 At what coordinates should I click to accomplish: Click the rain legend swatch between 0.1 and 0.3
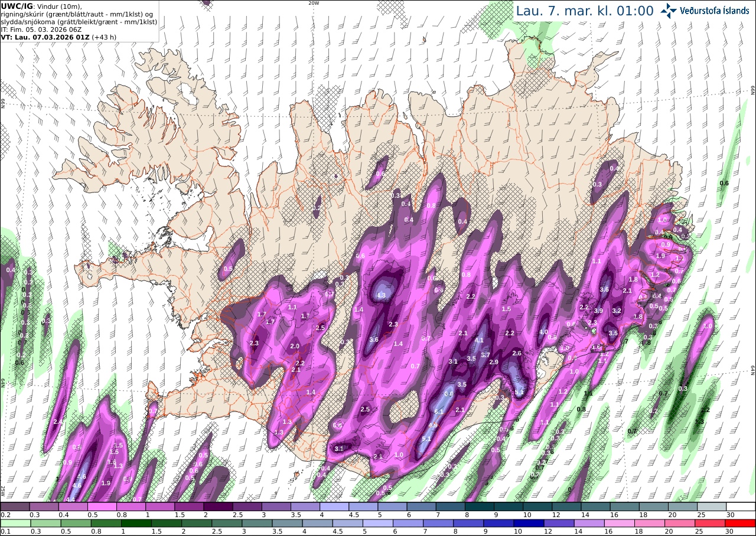(x=15, y=523)
